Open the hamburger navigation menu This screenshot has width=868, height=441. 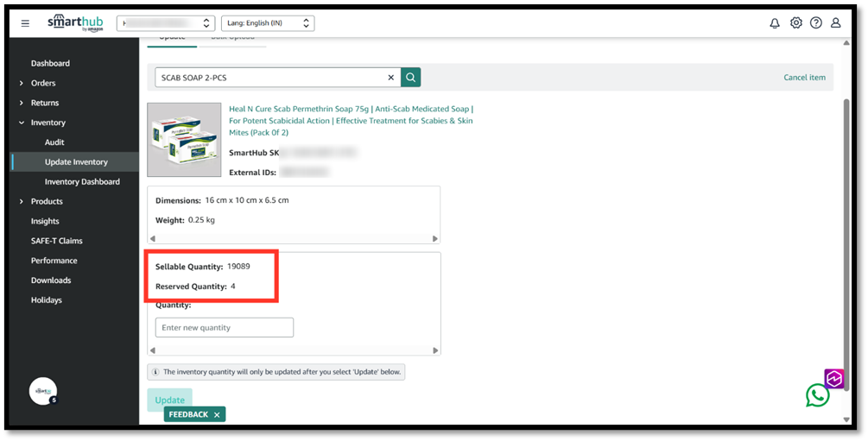tap(25, 23)
